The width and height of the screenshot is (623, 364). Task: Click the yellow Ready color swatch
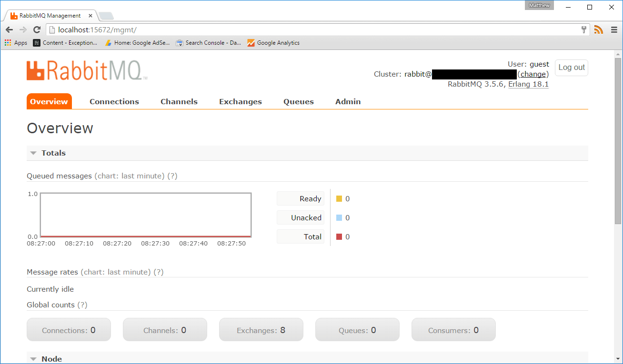click(x=339, y=199)
